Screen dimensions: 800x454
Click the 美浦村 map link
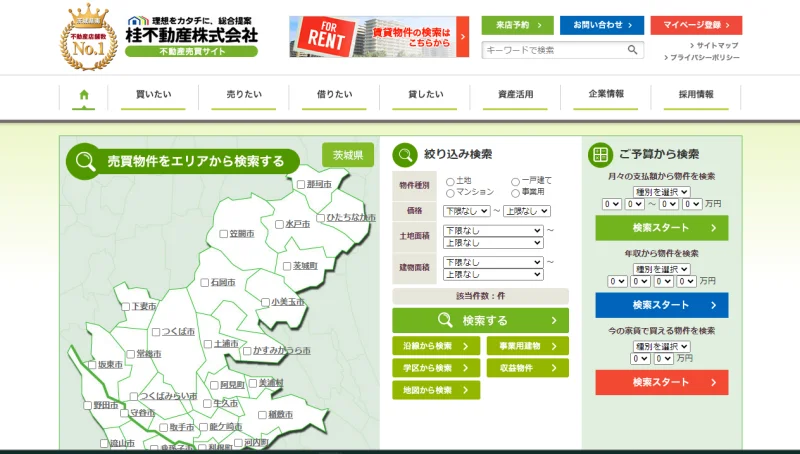[271, 383]
